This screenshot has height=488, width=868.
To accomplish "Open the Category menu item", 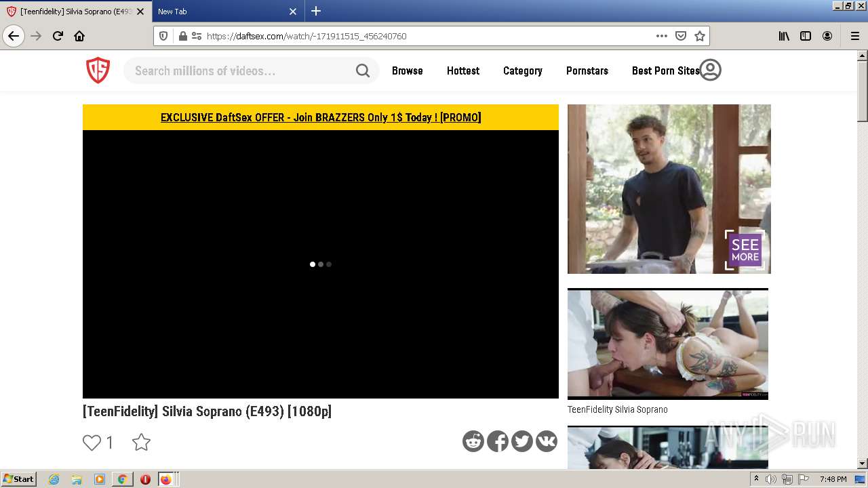I will click(522, 70).
